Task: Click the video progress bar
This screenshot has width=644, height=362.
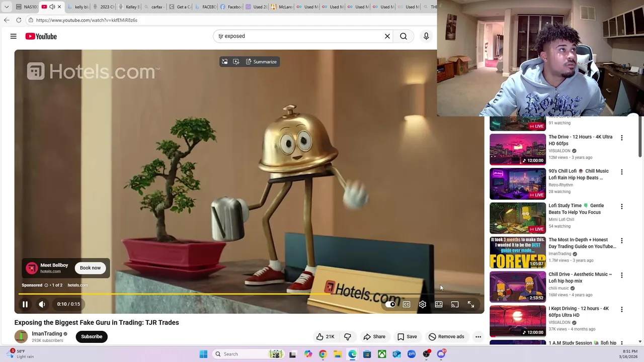Action: pyautogui.click(x=249, y=294)
